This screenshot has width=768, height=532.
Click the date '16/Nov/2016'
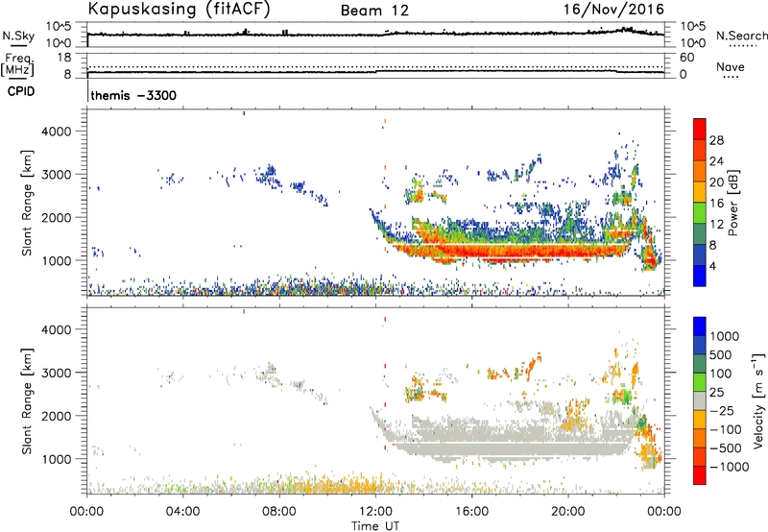pyautogui.click(x=613, y=10)
